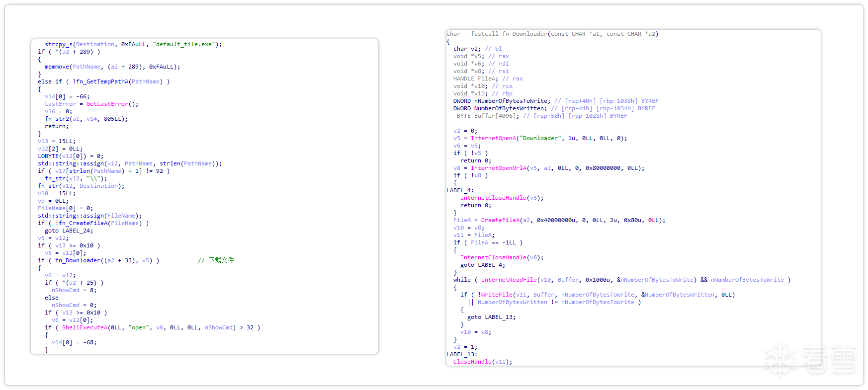Click the strcpy_s call with "default_file.exe"

(133, 44)
